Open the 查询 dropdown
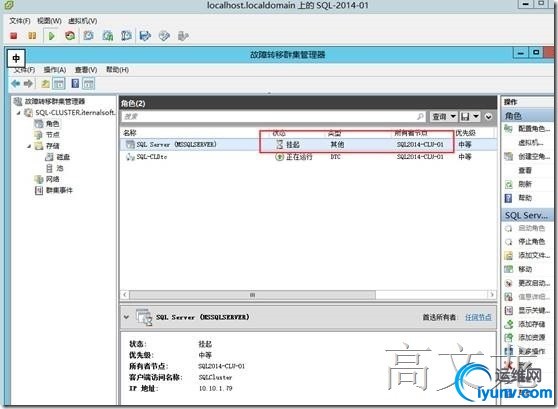 tap(444, 117)
